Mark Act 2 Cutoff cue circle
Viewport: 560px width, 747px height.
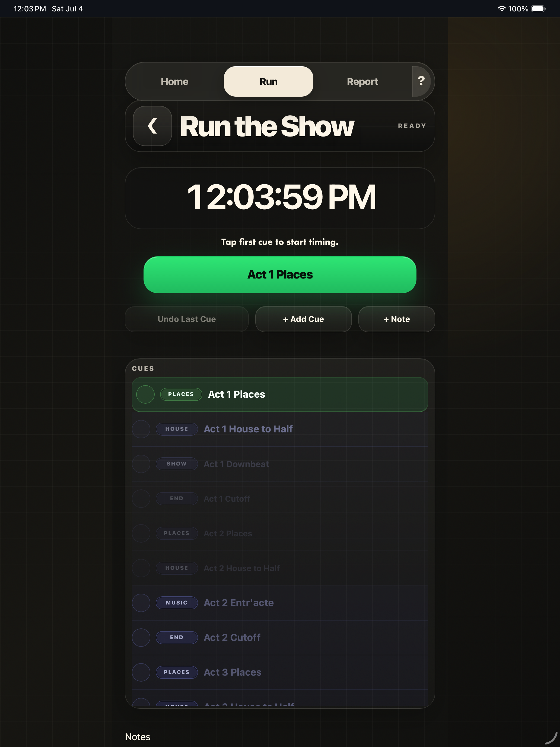(141, 638)
